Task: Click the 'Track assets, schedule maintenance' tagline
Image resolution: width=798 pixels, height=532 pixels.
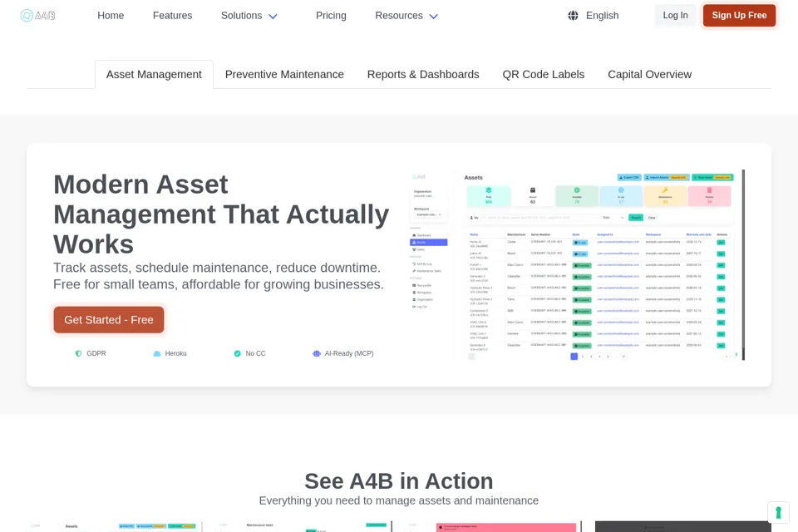Action: 219,276
